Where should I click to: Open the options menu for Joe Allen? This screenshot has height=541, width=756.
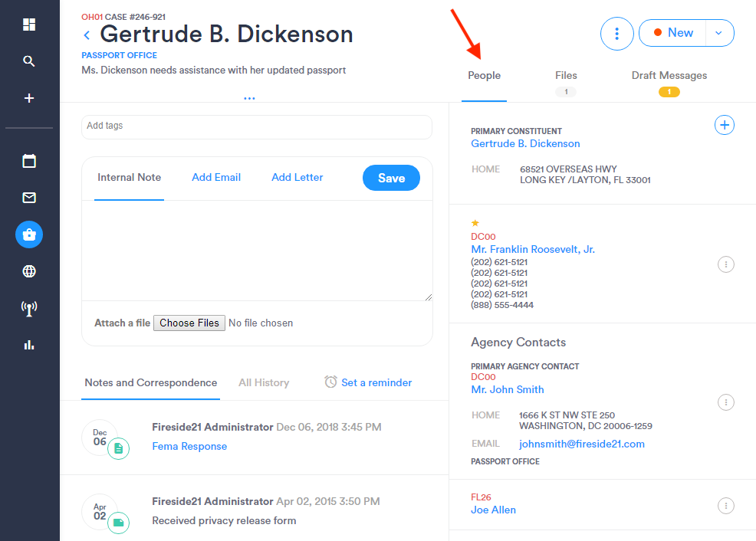pos(726,506)
